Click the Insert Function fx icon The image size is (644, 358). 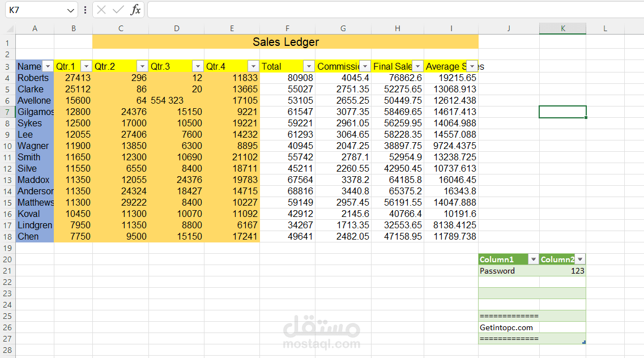click(x=135, y=10)
